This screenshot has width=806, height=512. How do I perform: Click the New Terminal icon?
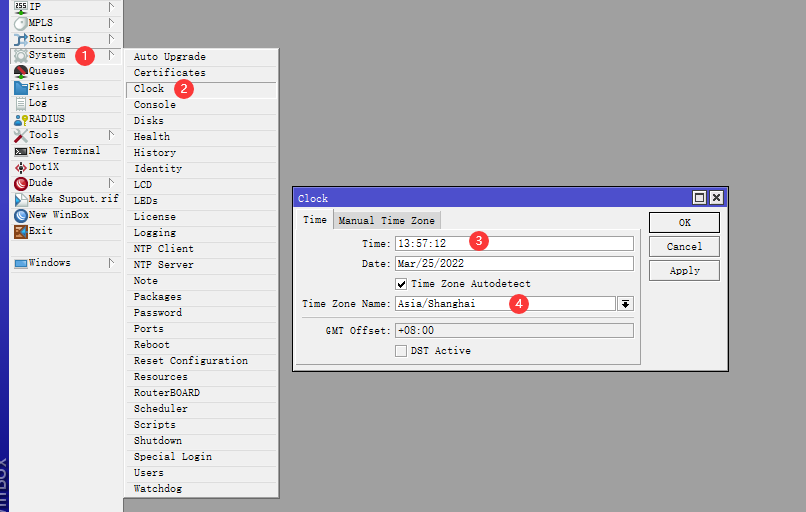[x=21, y=151]
